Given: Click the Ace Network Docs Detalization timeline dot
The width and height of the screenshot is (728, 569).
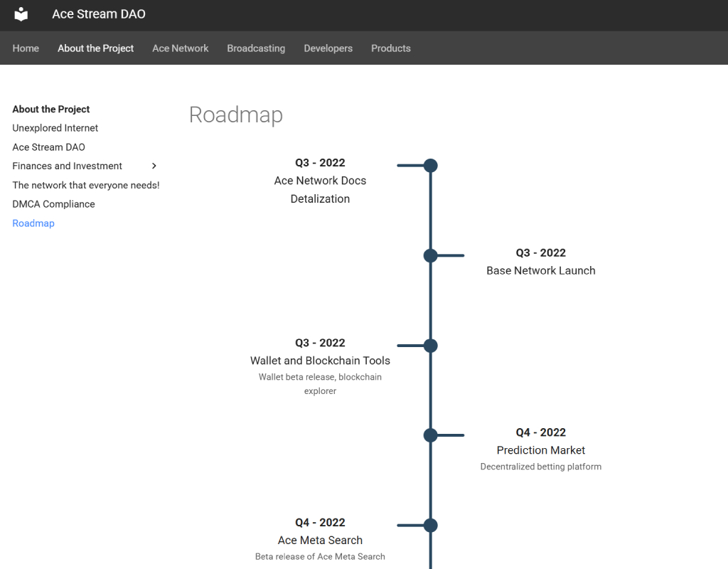Looking at the screenshot, I should click(431, 165).
